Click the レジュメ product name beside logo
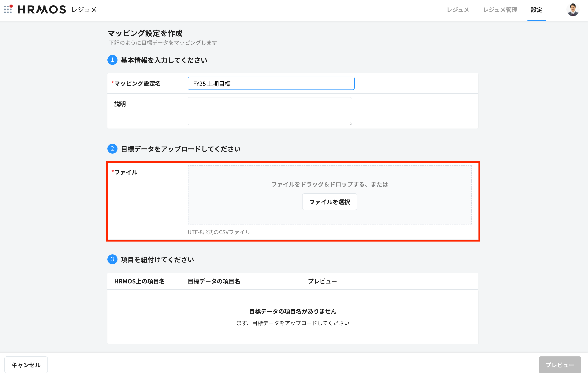The image size is (588, 375). 84,10
